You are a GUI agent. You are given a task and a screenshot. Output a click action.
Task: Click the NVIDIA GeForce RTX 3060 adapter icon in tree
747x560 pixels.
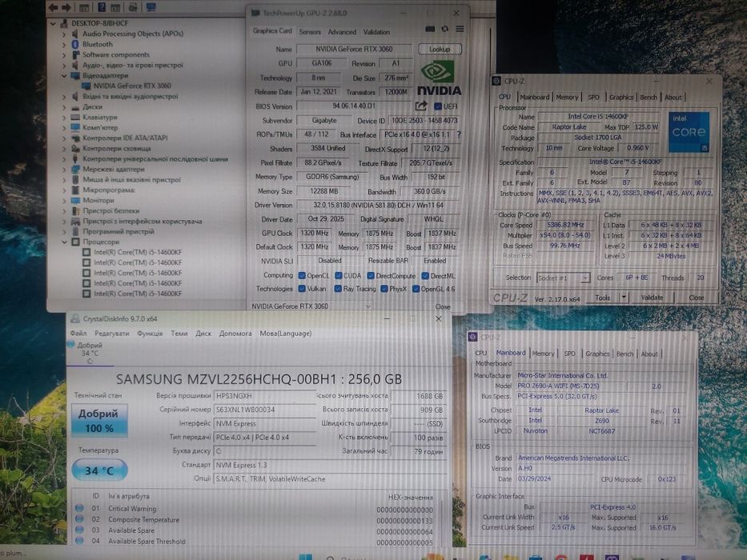pyautogui.click(x=86, y=86)
